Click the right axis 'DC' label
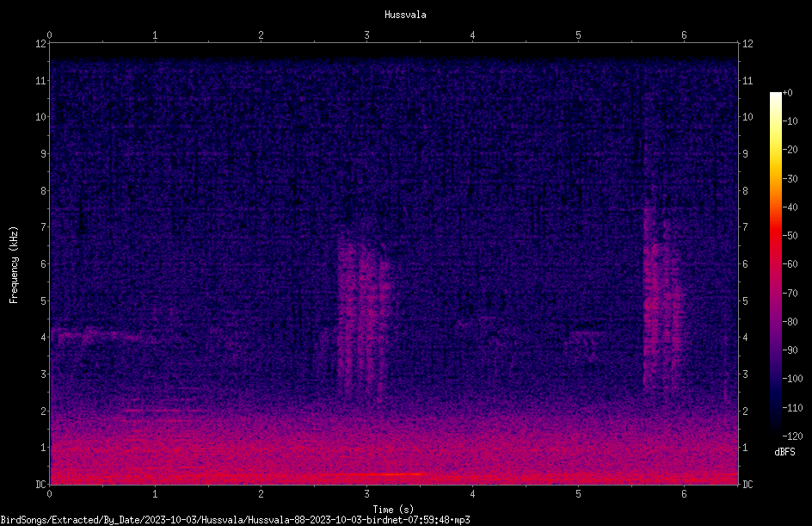This screenshot has height=526, width=812. [x=747, y=484]
